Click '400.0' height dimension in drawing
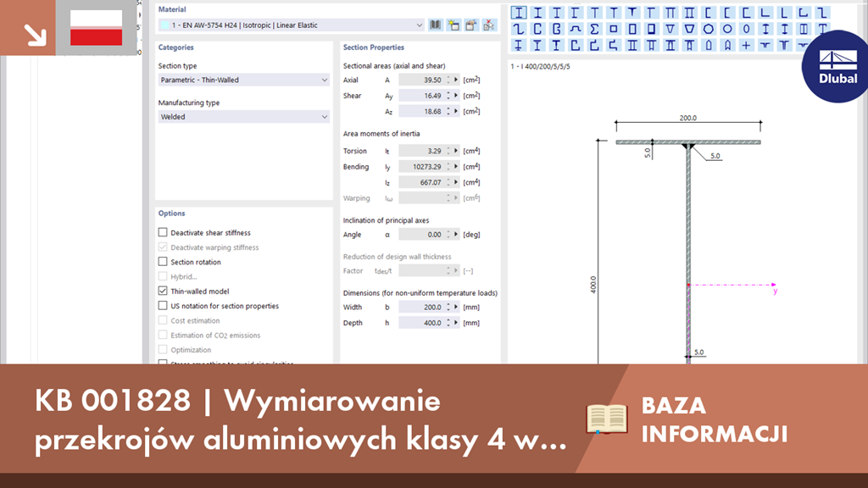The height and width of the screenshot is (488, 868). pyautogui.click(x=593, y=285)
